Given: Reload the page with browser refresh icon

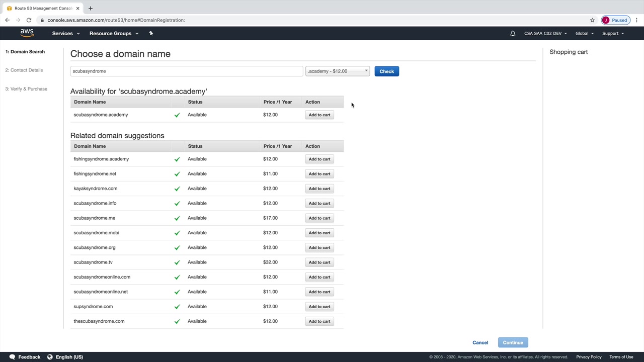Looking at the screenshot, I should pos(29,20).
